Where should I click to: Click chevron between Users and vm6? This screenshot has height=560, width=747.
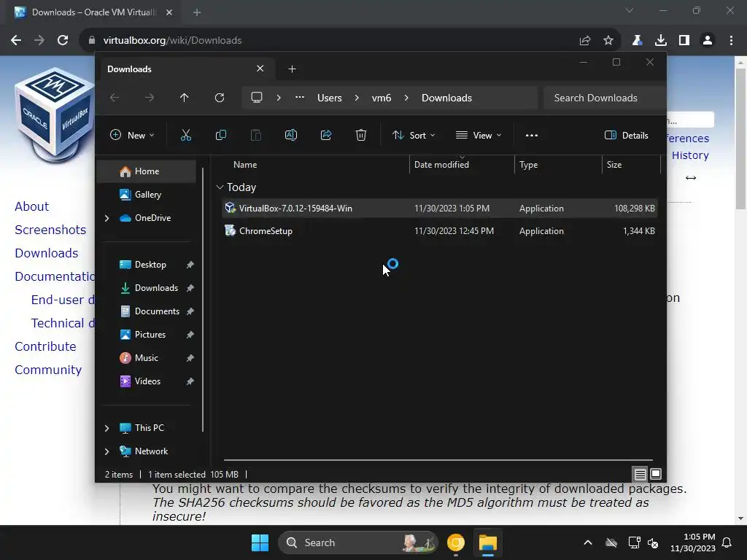point(357,98)
